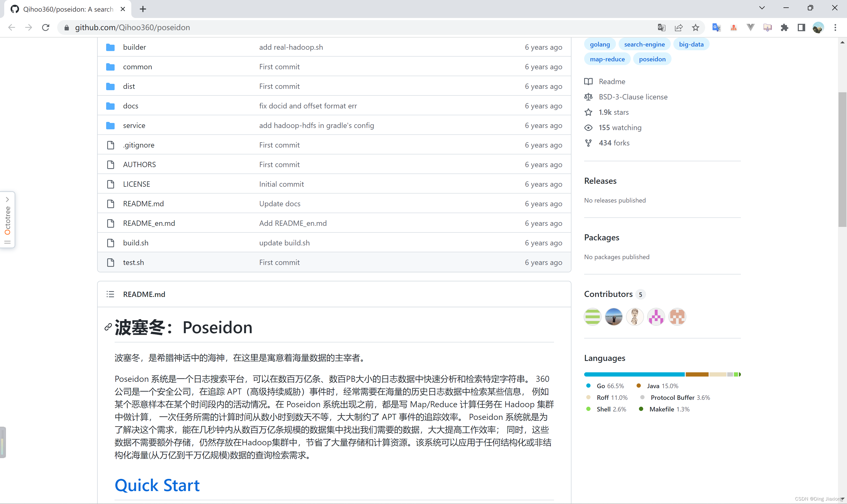Open the README_en.md file
Viewport: 847px width, 504px height.
click(x=149, y=223)
